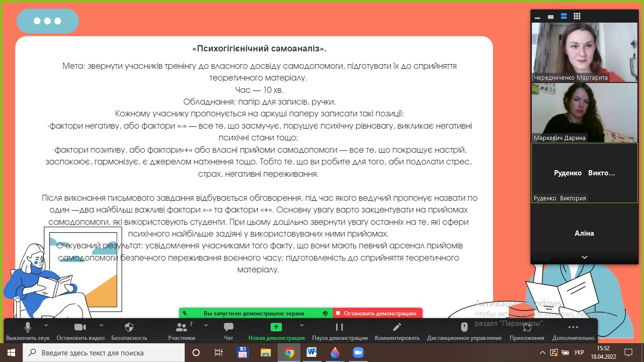The width and height of the screenshot is (644, 362).
Task: Open Дополнительно more options menu
Action: 573,330
